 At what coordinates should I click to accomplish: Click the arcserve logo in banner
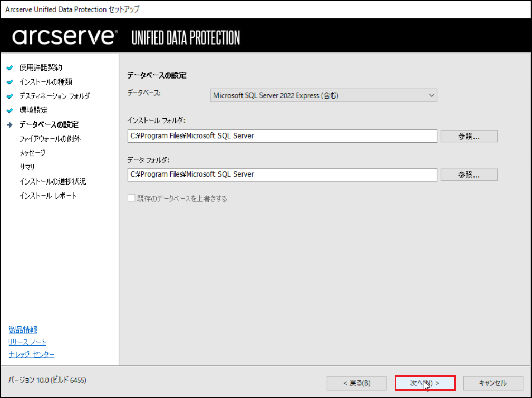65,36
